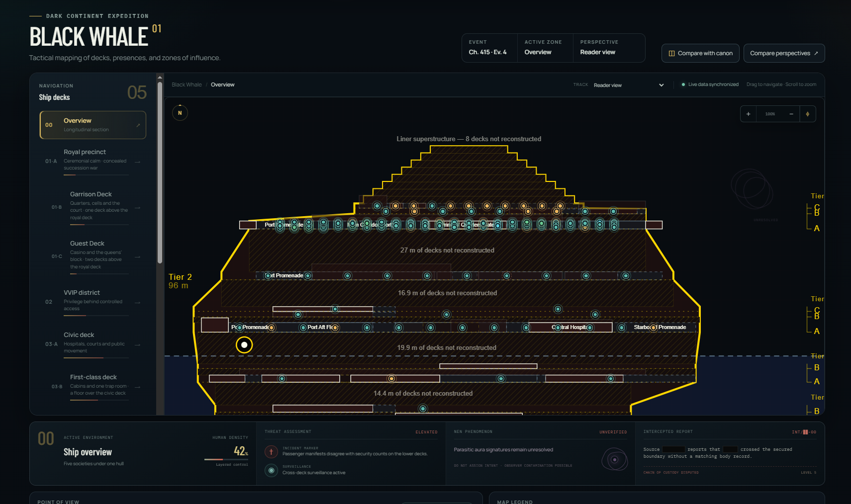The image size is (851, 504).
Task: Click 'Passenger manifests disagree' incident text
Action: click(355, 454)
